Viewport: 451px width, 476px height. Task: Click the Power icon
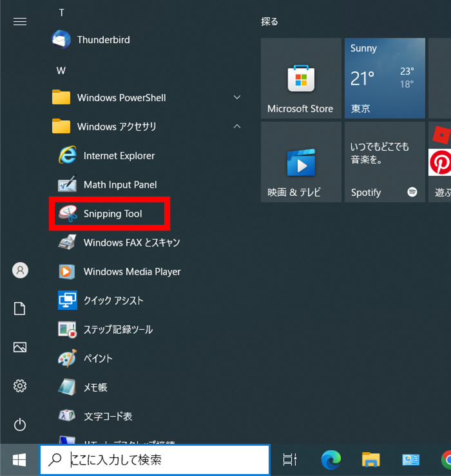[x=20, y=424]
